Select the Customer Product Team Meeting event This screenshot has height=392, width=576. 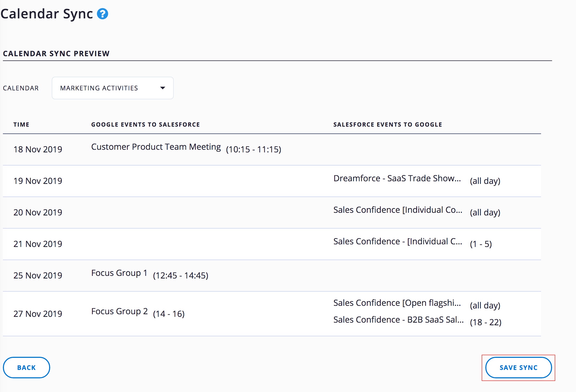156,147
